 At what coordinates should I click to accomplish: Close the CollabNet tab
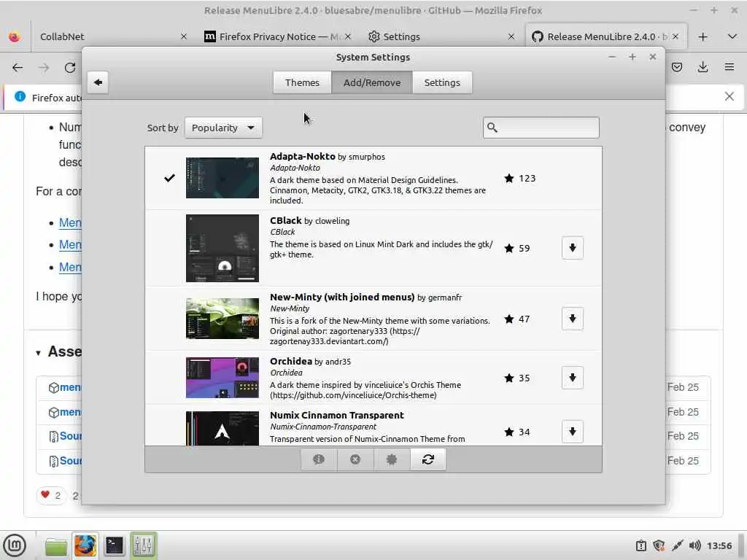click(184, 36)
